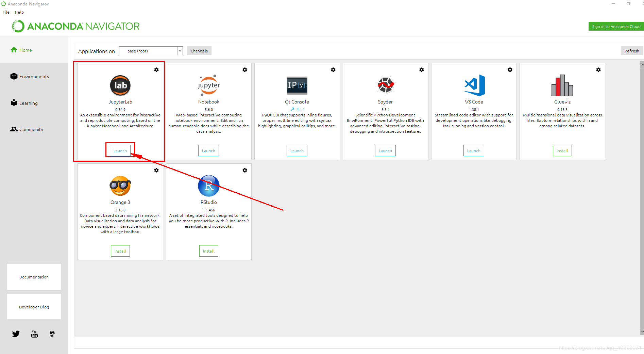The width and height of the screenshot is (644, 354).
Task: Click the RStudio version 1.1.456 text
Action: tap(209, 210)
